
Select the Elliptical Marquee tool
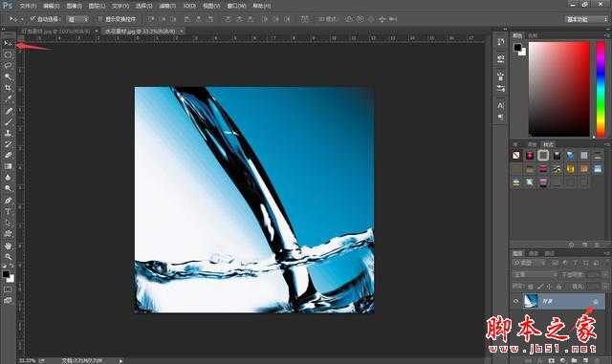[8, 54]
